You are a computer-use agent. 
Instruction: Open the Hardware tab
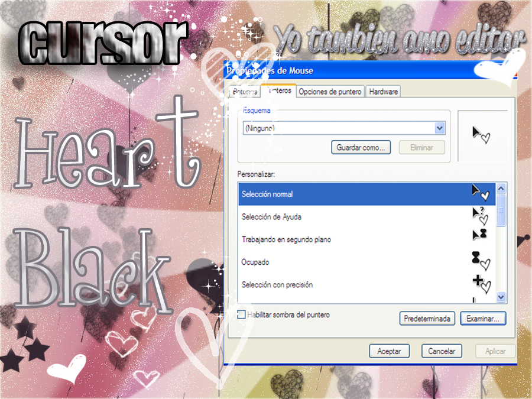(384, 92)
